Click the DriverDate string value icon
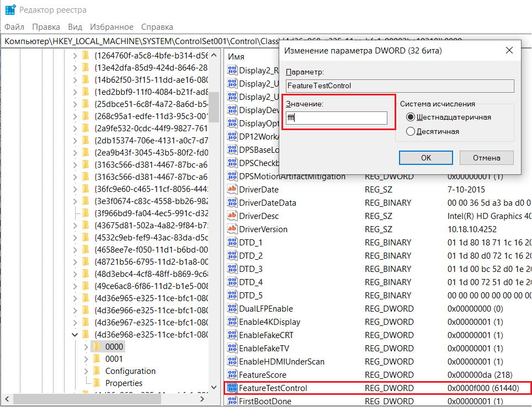 (x=232, y=190)
